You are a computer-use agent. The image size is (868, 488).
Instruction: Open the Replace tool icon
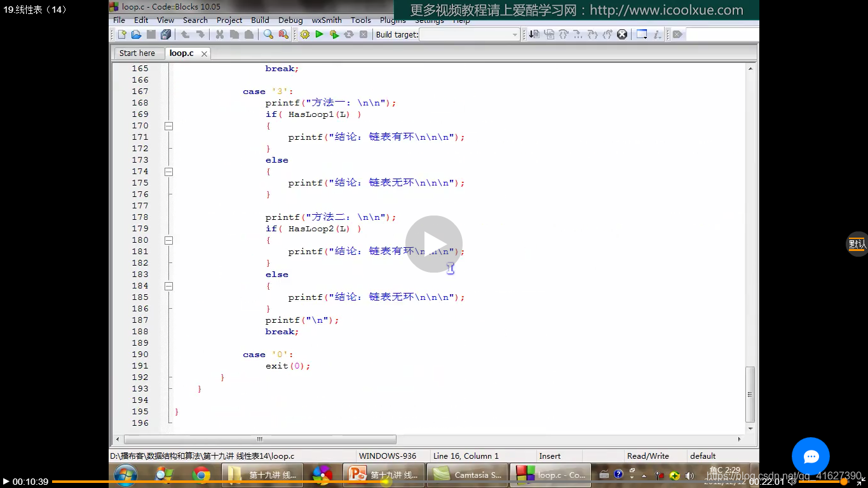point(283,34)
